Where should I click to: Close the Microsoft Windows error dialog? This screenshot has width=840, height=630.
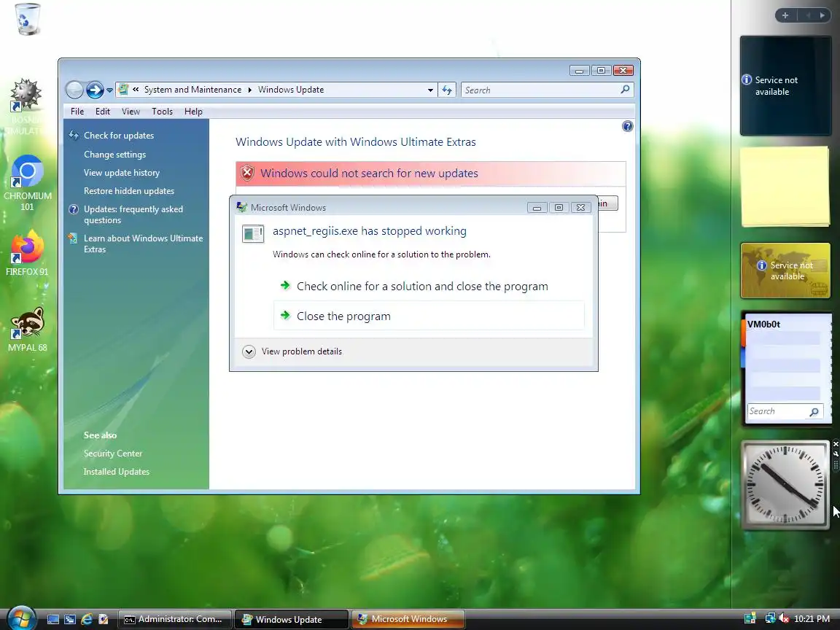coord(580,207)
